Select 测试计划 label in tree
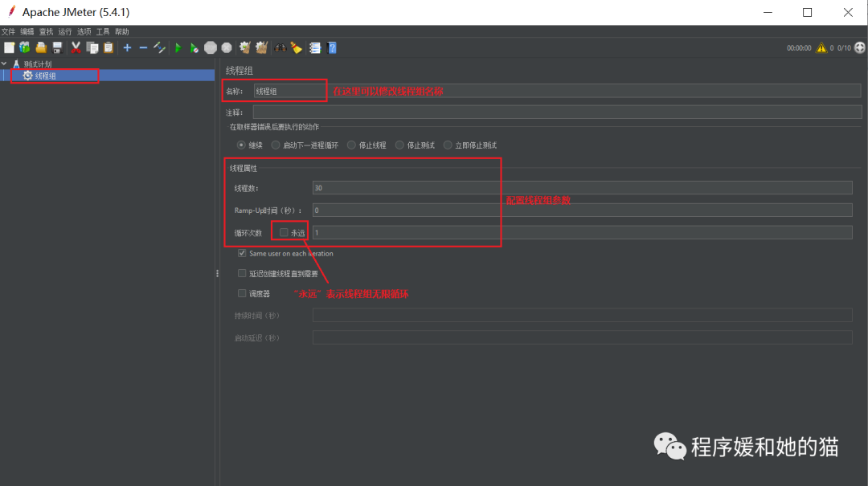Screen dimensions: 868x486 pyautogui.click(x=38, y=64)
